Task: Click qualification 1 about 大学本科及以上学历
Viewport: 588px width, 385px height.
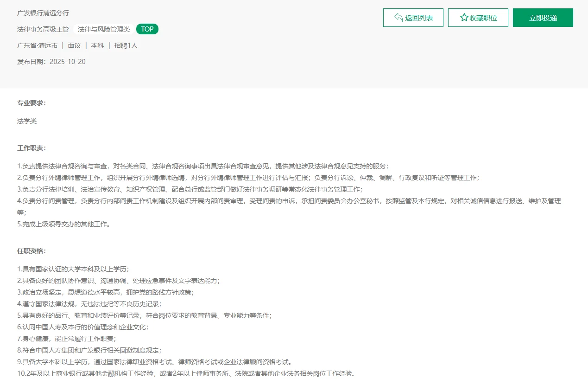Action: (73, 269)
